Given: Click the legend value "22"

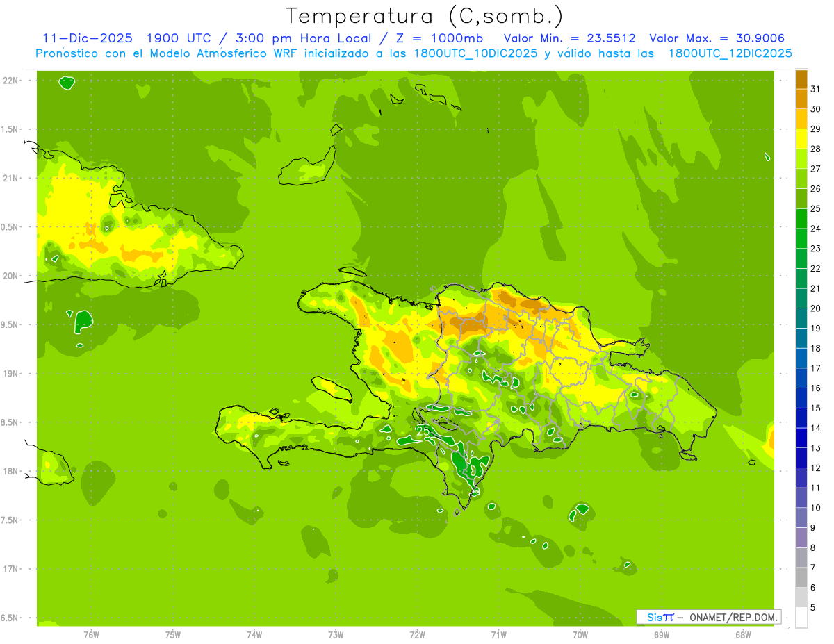Looking at the screenshot, I should point(815,269).
